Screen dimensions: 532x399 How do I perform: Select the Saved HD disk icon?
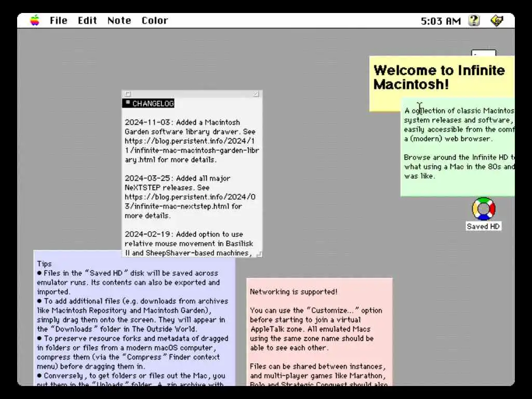pos(484,209)
